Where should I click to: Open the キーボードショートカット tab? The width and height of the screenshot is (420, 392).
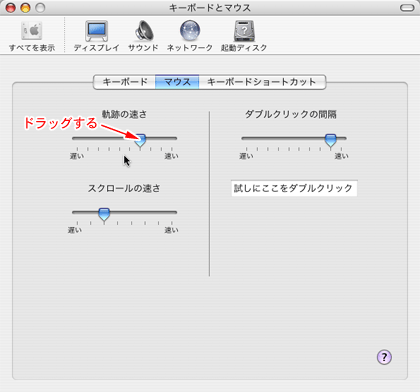[x=262, y=82]
